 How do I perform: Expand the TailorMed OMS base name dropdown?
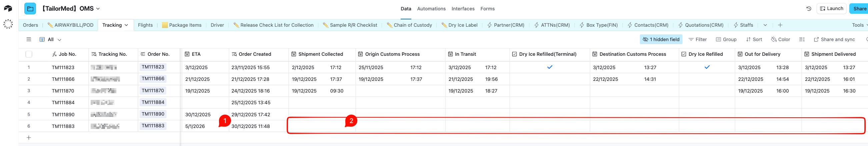98,9
